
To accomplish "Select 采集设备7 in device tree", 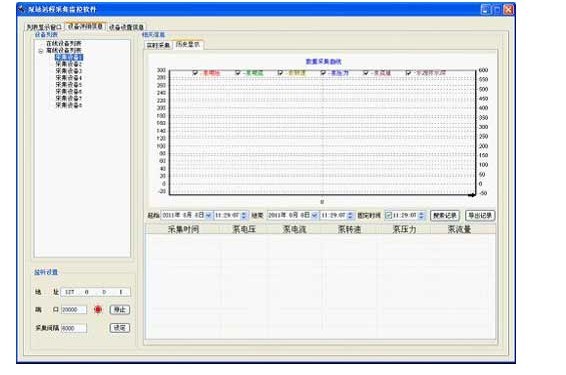I will pos(69,98).
